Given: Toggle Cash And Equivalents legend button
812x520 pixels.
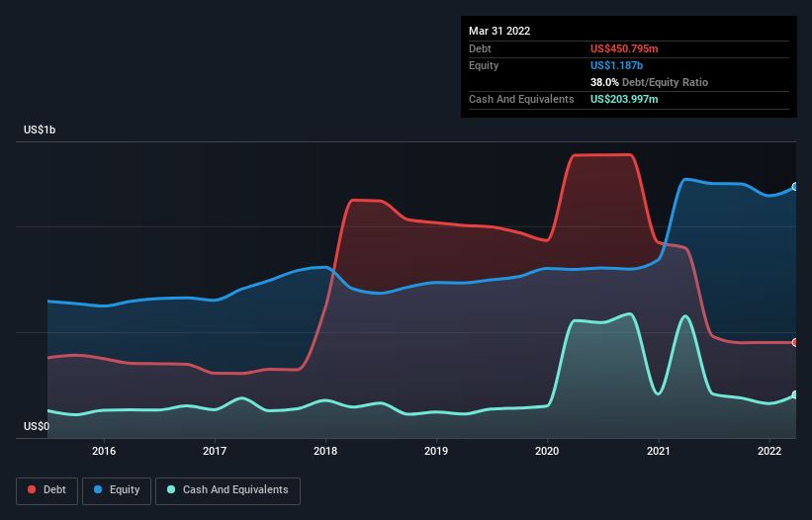Looking at the screenshot, I should [227, 490].
